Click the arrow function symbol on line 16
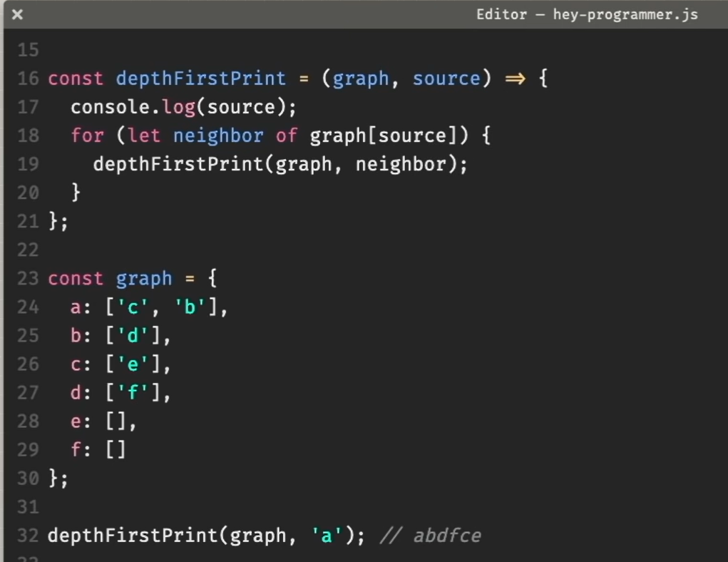The image size is (728, 562). click(514, 78)
